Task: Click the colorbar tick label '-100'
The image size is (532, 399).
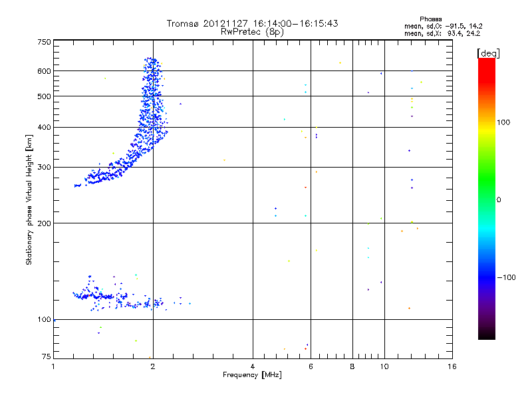Action: [506, 277]
